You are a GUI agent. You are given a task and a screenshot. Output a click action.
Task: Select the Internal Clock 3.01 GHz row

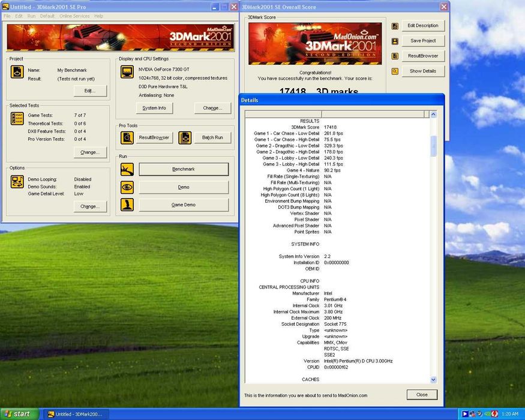337,306
